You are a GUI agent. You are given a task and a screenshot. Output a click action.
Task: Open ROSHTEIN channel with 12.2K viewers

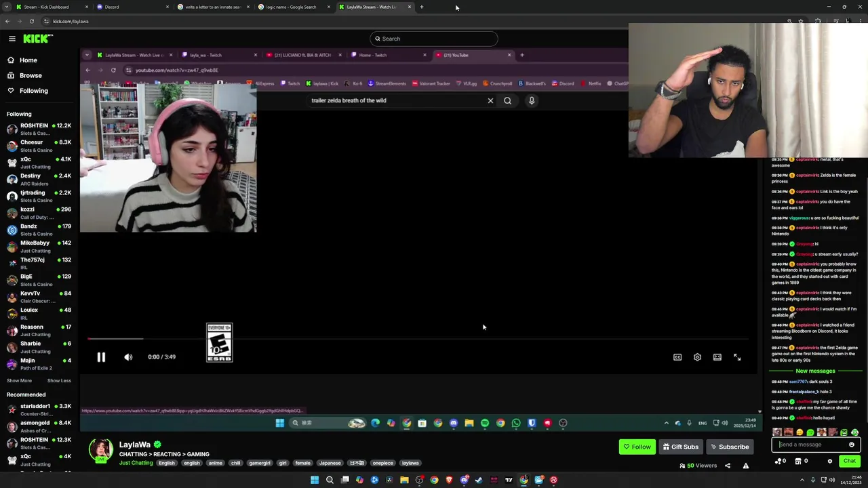pos(39,129)
